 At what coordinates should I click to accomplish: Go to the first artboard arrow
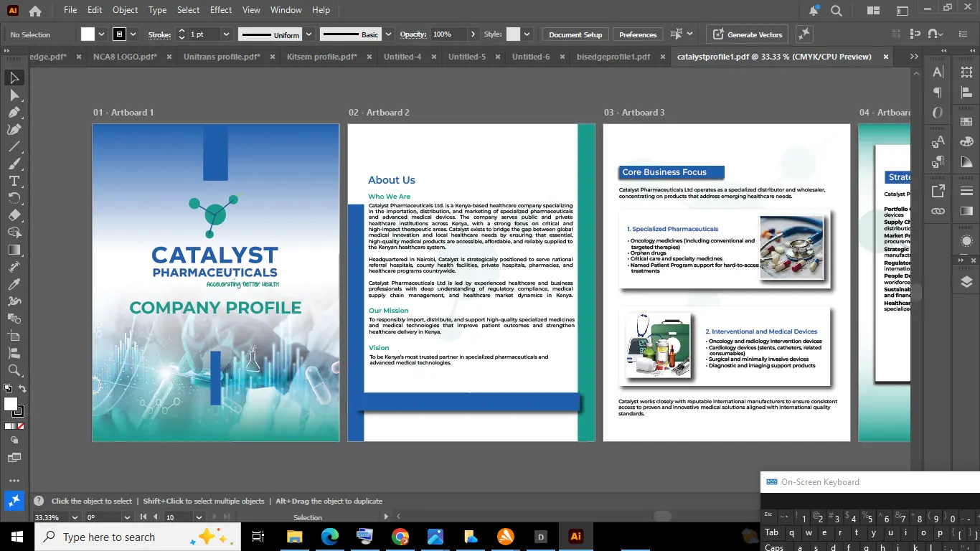point(143,517)
